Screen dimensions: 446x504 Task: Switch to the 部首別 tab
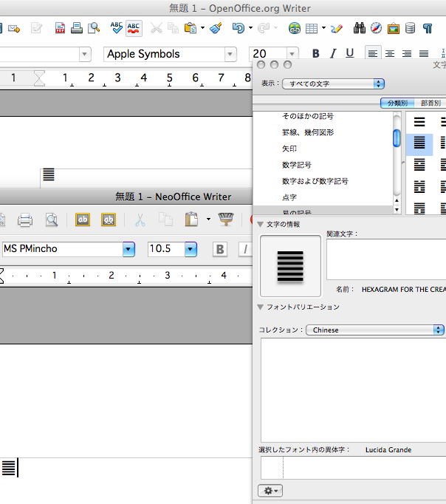pyautogui.click(x=430, y=103)
